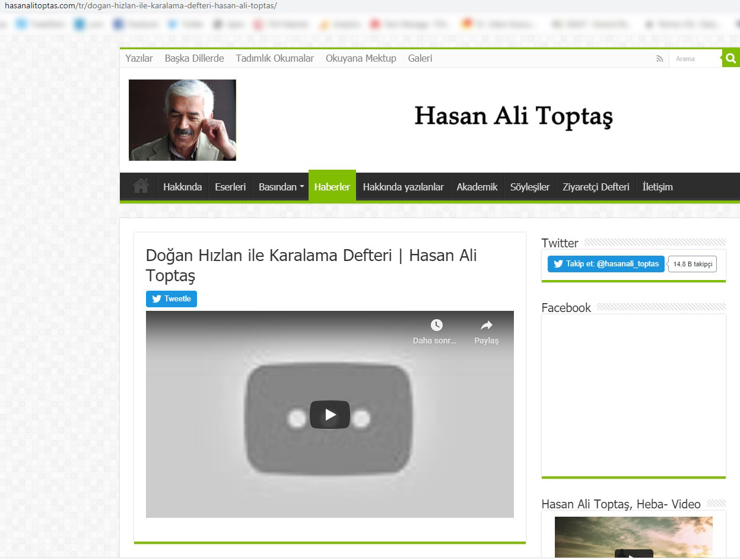Open the Hakkında menu item
This screenshot has height=560, width=740.
click(182, 186)
